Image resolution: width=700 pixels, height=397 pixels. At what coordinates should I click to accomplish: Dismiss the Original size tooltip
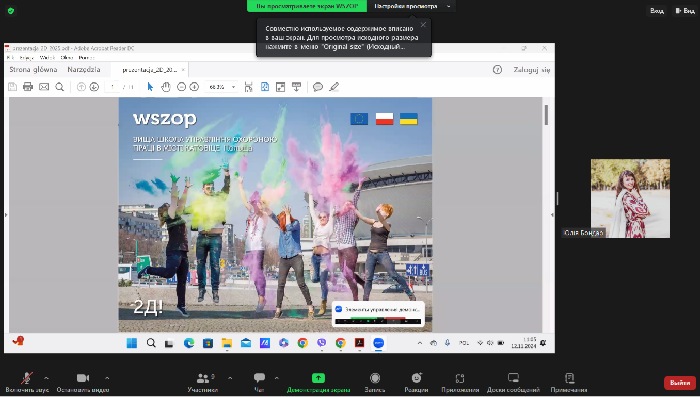(423, 25)
